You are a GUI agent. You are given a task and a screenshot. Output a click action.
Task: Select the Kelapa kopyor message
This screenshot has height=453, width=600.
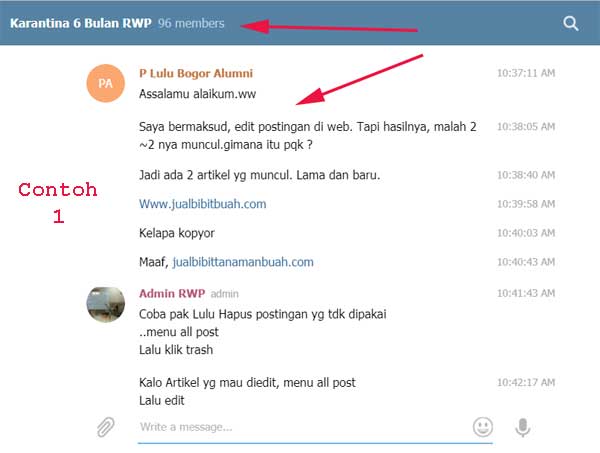click(177, 233)
